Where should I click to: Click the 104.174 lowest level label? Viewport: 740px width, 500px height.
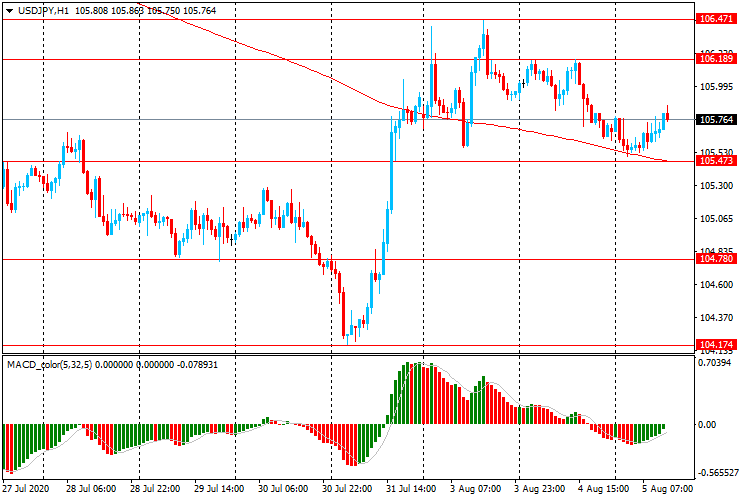pyautogui.click(x=716, y=345)
